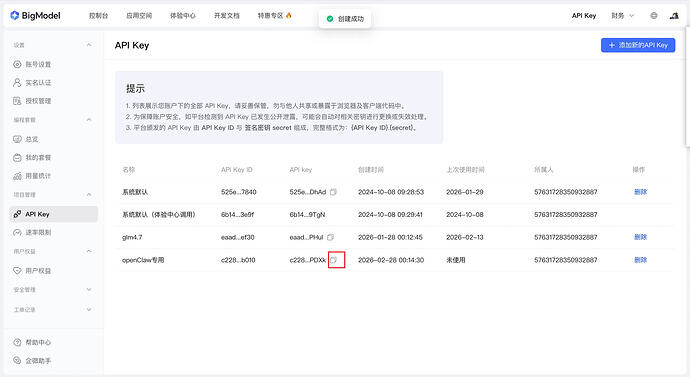The image size is (690, 377).
Task: Open 账号设置 account settings icon
Action: point(17,64)
